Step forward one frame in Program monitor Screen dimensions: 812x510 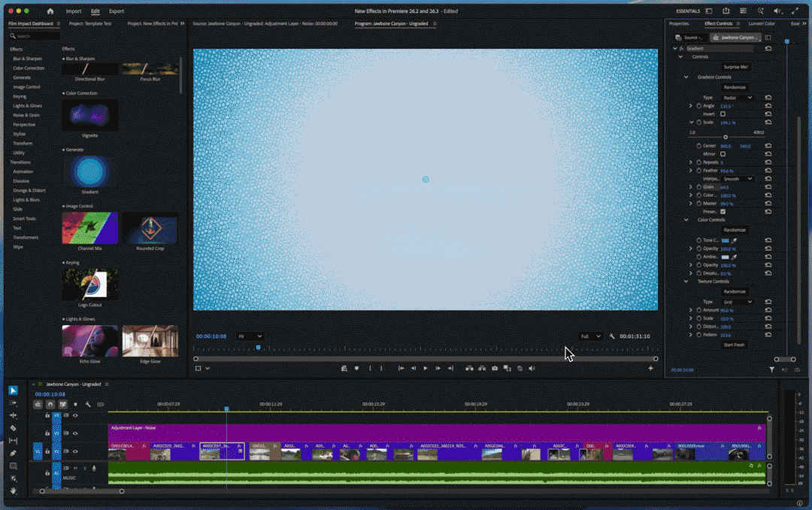pos(438,368)
